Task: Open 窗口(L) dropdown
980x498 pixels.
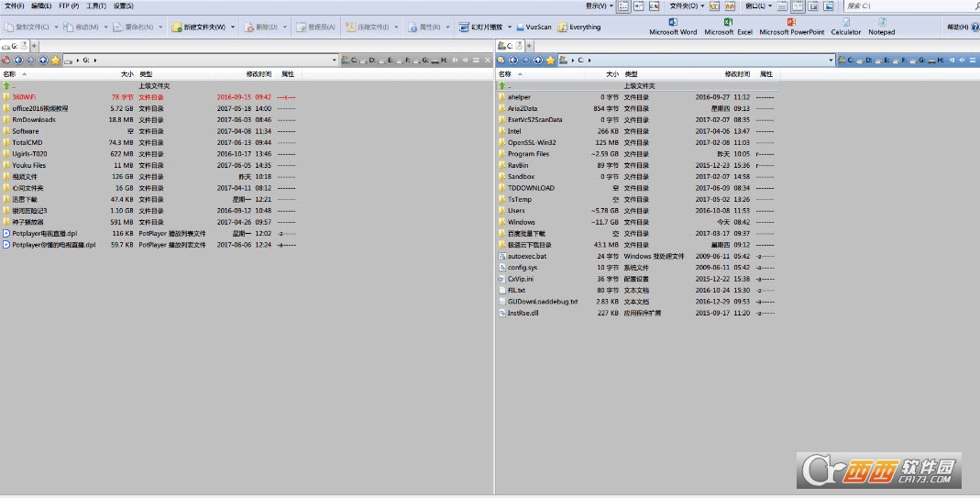Action: pyautogui.click(x=758, y=6)
